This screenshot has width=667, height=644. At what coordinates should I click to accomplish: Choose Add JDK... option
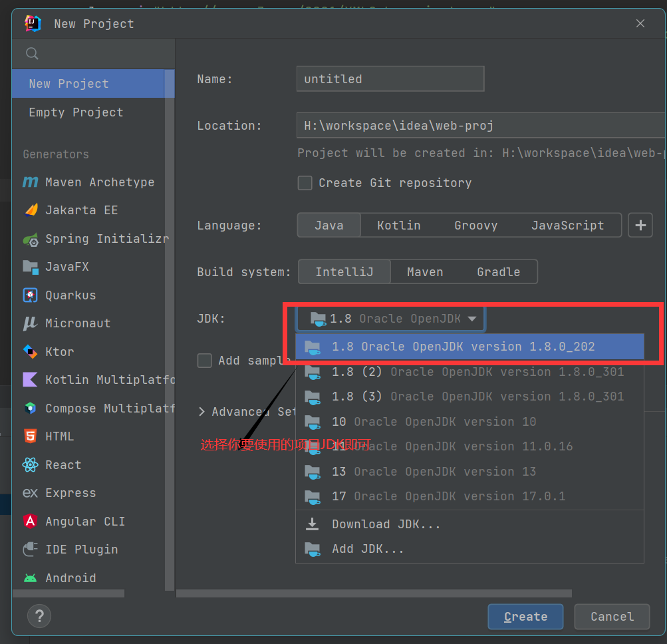tap(469, 549)
